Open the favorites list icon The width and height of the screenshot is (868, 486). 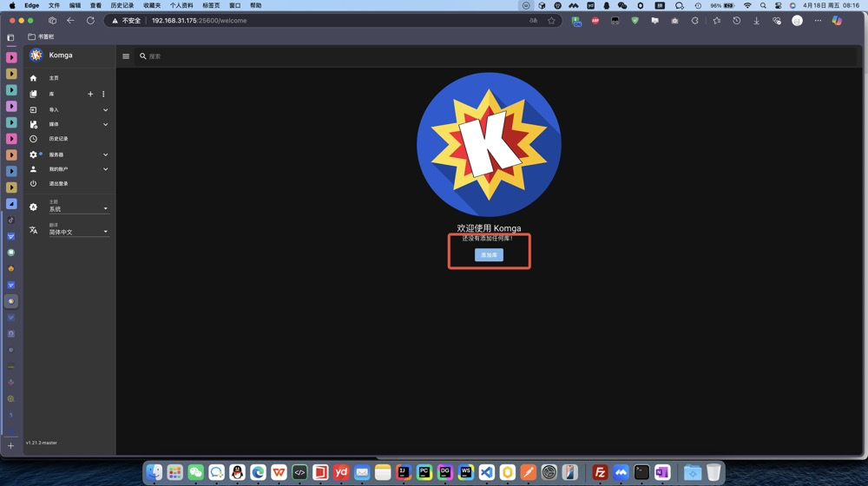[717, 21]
